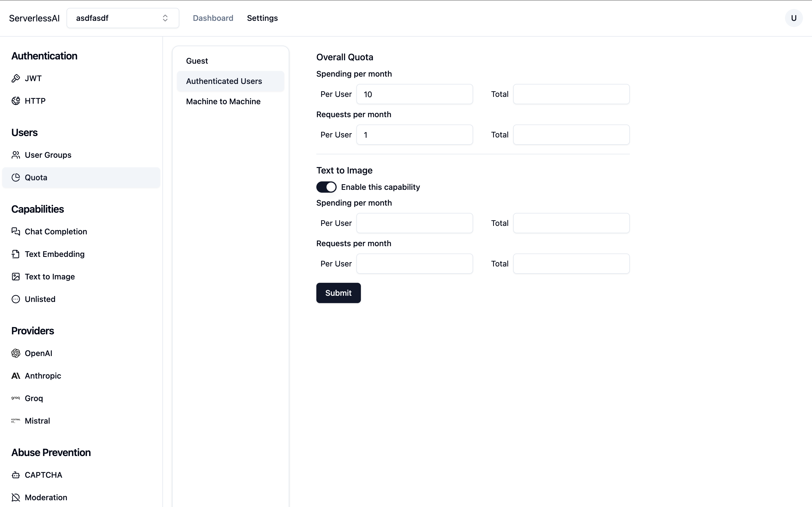812x507 pixels.
Task: Select the OpenAI provider
Action: pyautogui.click(x=38, y=353)
